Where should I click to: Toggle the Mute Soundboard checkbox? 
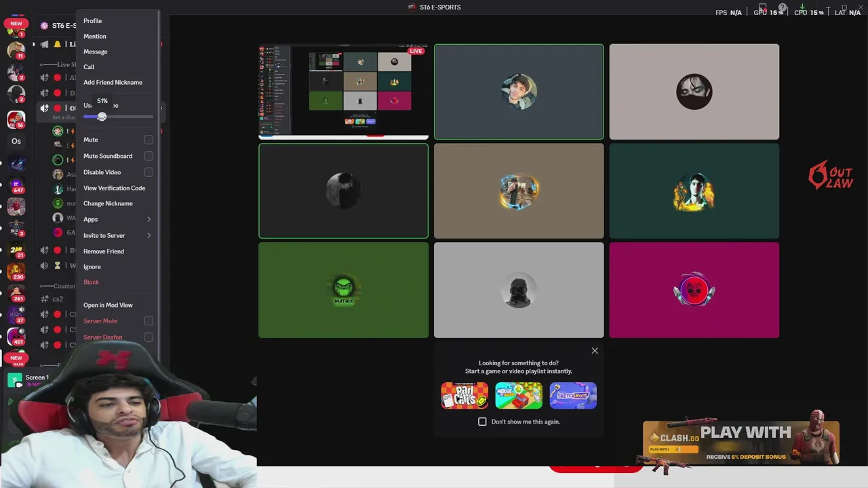click(x=149, y=156)
